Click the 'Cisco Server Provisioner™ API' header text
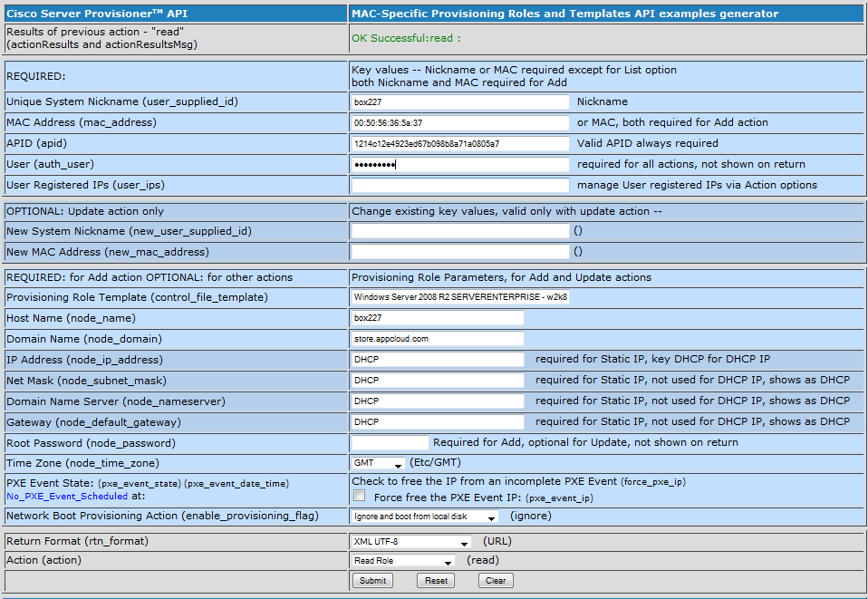Image resolution: width=868 pixels, height=599 pixels. tap(97, 14)
